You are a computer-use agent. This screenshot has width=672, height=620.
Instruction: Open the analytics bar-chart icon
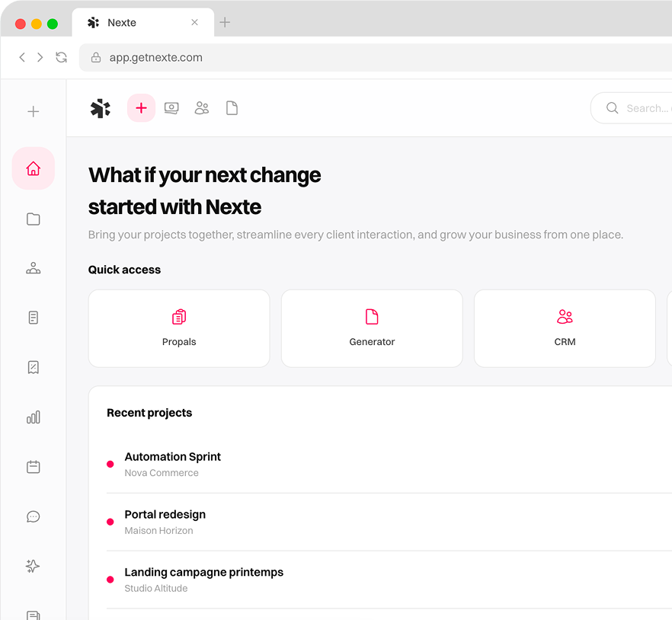pos(33,417)
